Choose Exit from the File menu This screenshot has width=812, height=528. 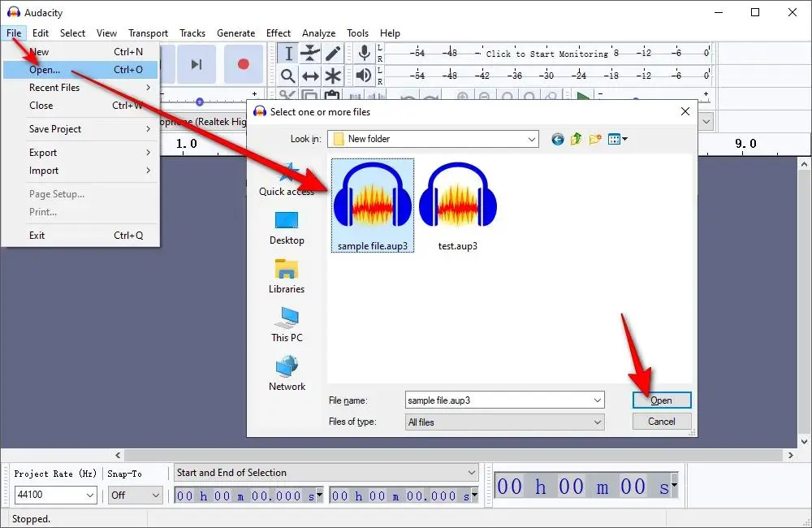point(80,236)
